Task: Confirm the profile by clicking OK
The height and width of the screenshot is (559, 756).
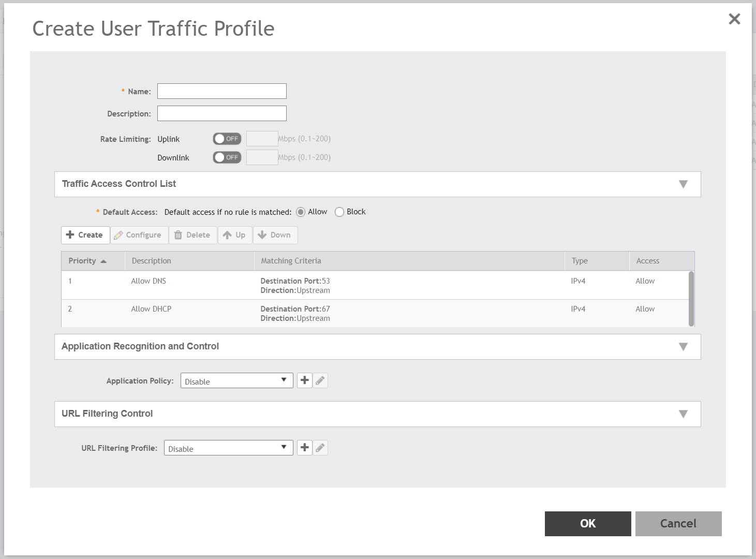Action: click(x=587, y=523)
